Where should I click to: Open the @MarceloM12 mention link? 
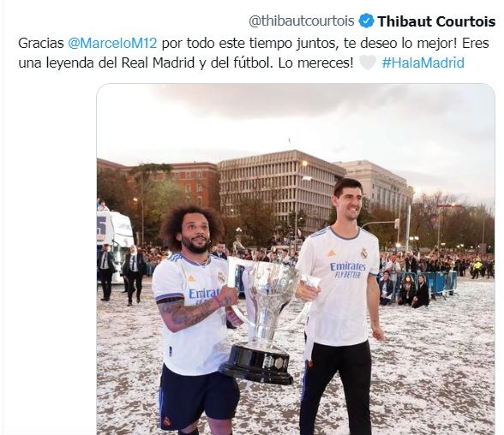coord(112,43)
